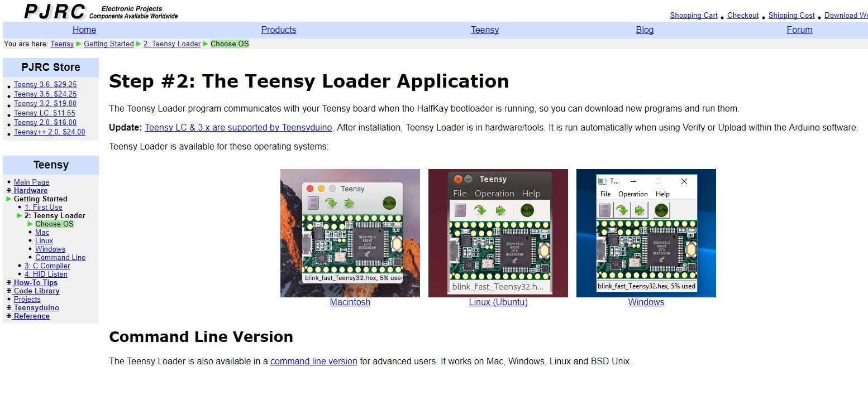Click the Macintosh download link

350,302
